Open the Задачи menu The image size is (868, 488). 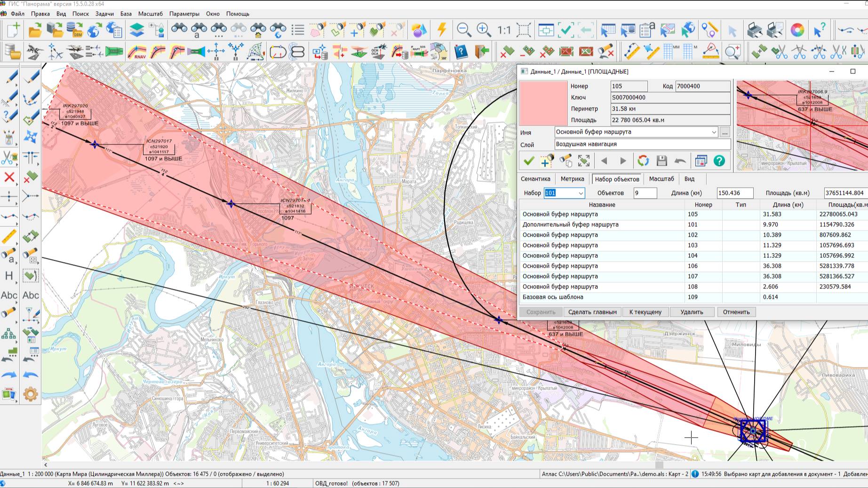(104, 14)
